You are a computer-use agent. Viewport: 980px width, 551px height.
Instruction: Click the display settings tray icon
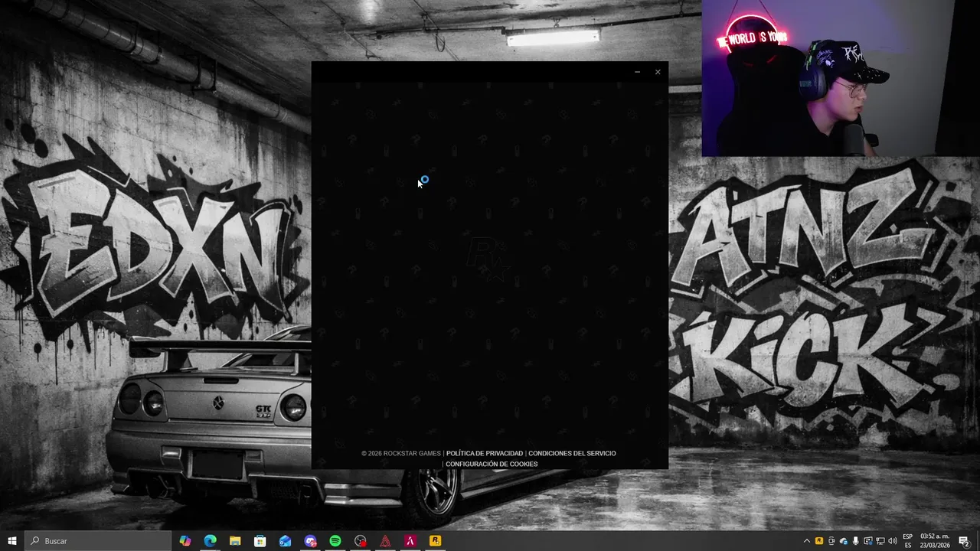[868, 541]
